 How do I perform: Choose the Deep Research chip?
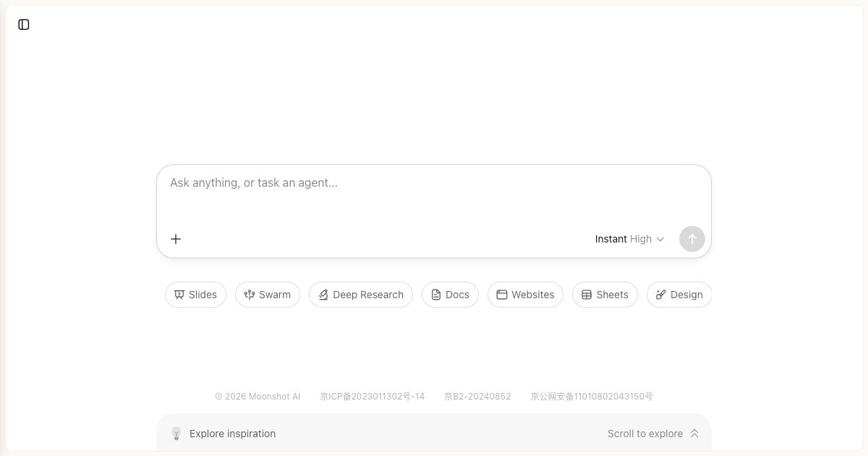pyautogui.click(x=361, y=295)
